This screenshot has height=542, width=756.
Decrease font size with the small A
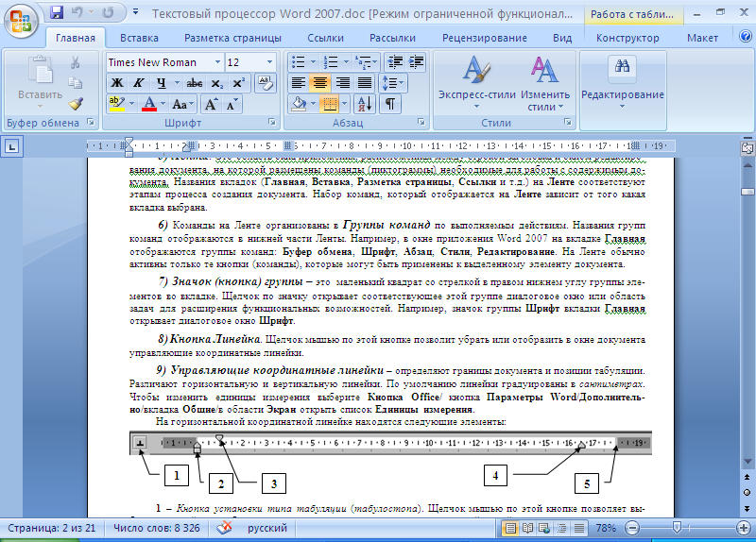click(x=232, y=104)
